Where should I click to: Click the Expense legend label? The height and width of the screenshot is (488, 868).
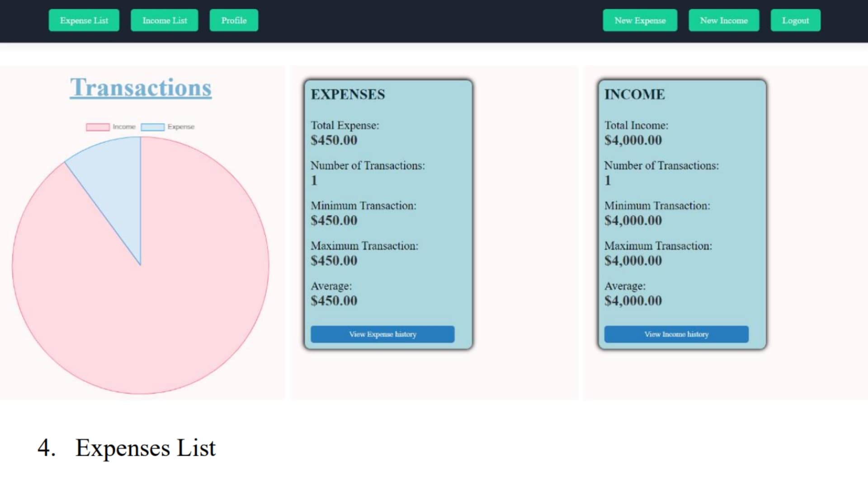click(181, 127)
